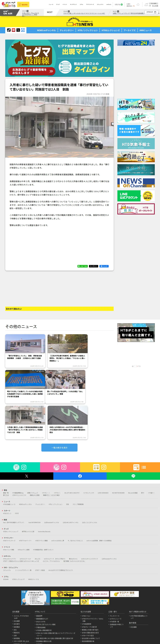This screenshot has width=160, height=644.
Task: Share the article on X (ポスト)
Action: pyautogui.click(x=94, y=266)
